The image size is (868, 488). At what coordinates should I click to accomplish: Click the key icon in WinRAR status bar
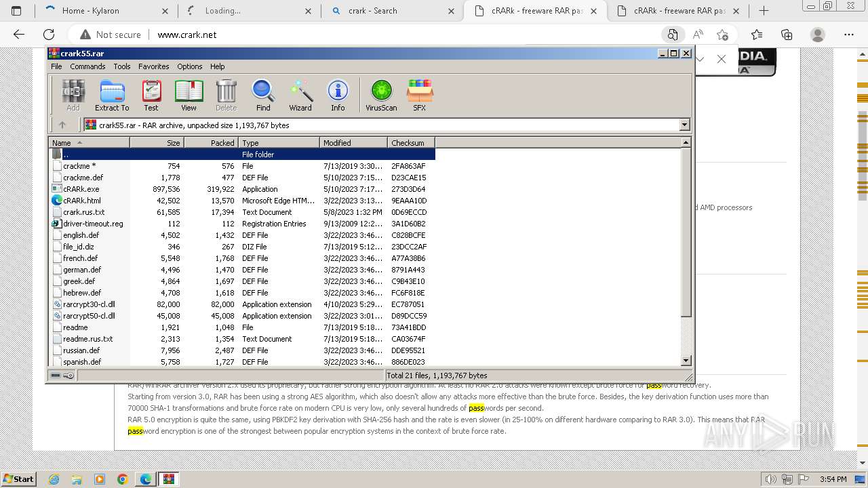coord(68,375)
